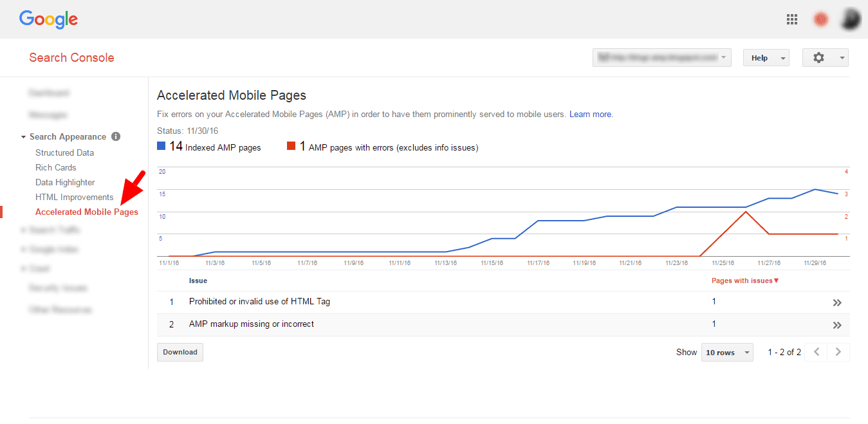Image resolution: width=868 pixels, height=424 pixels.
Task: Open details for Prohibited HTML Tag issue
Action: point(837,302)
